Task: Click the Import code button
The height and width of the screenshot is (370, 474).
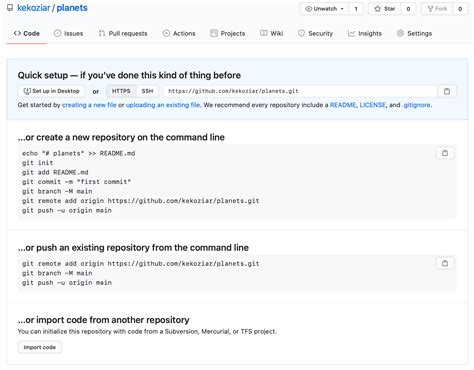Action: (x=40, y=347)
